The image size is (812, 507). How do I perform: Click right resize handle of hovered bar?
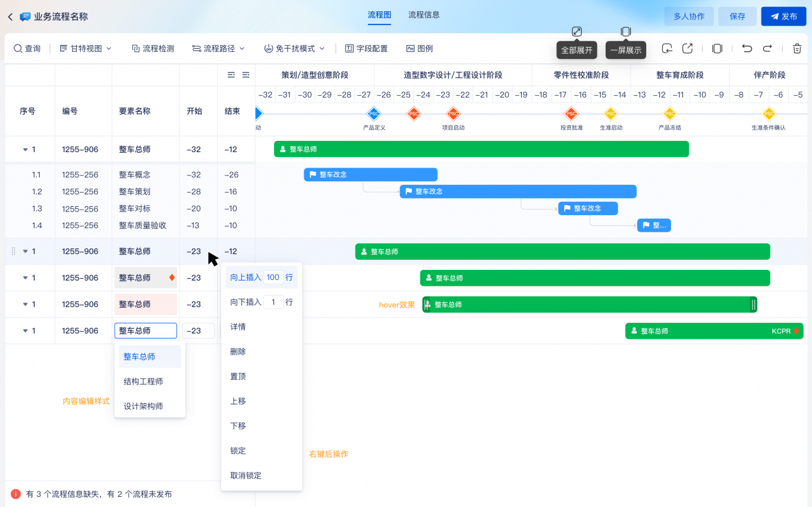tap(753, 305)
